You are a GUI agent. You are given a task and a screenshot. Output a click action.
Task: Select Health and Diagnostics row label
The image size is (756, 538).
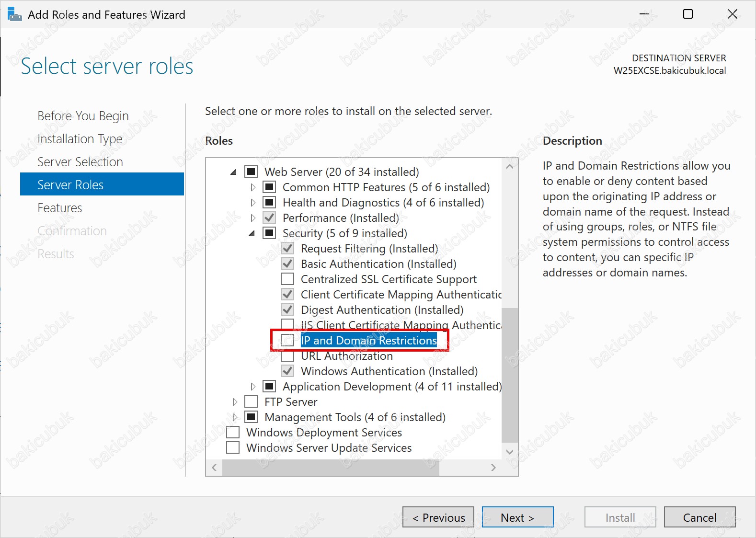383,202
